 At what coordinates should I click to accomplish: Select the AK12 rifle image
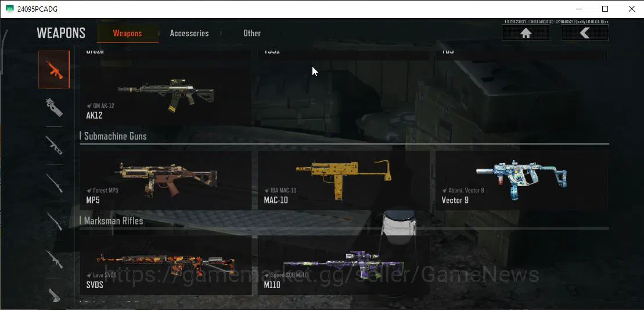(166, 95)
